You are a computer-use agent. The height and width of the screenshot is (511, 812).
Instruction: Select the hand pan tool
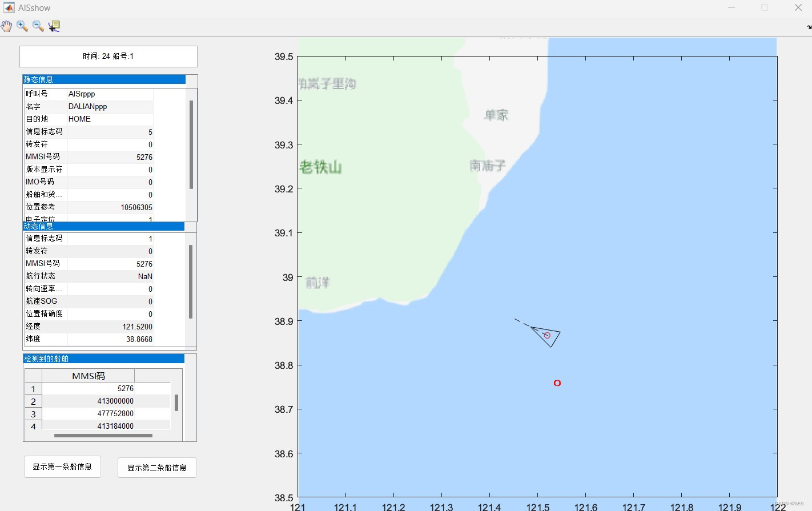point(6,26)
